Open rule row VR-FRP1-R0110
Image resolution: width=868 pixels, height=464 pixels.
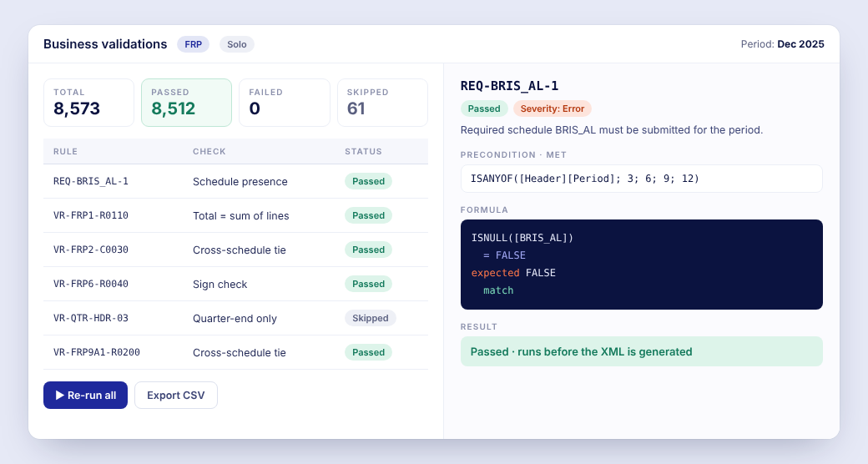click(236, 215)
